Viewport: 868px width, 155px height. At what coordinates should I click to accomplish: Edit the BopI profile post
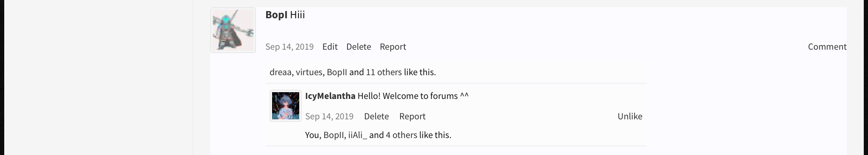330,47
